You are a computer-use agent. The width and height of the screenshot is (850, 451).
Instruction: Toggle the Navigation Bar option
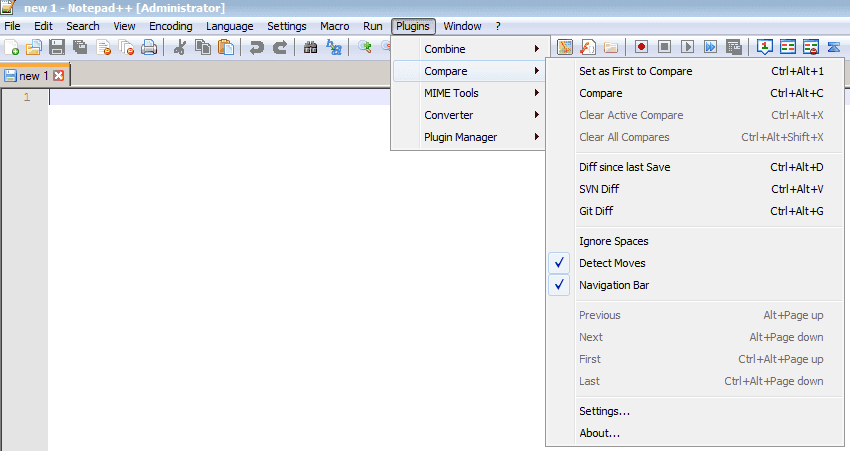tap(694, 285)
